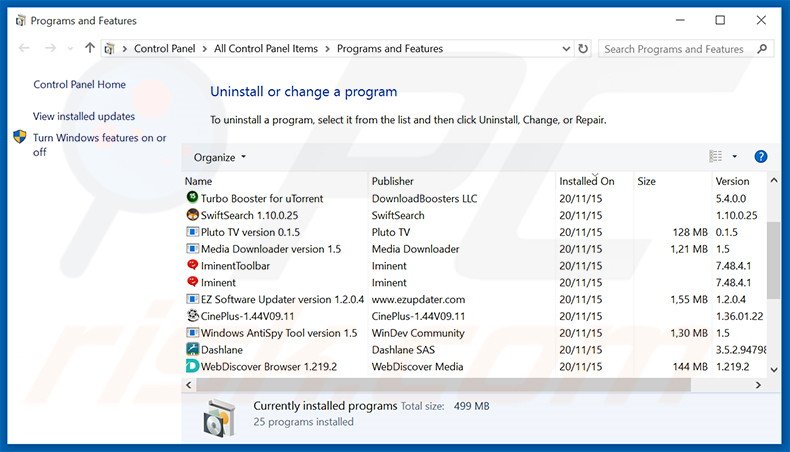
Task: Click the scroll down arrow of the list
Action: [x=773, y=370]
